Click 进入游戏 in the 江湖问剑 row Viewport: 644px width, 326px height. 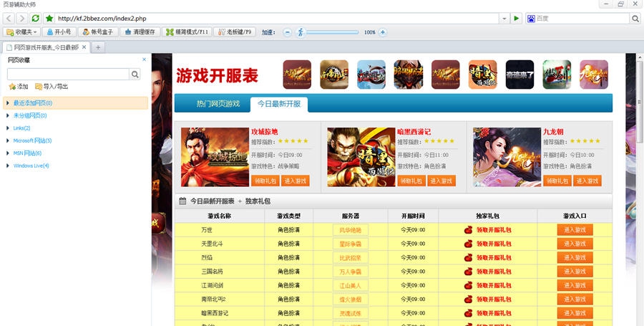click(575, 285)
